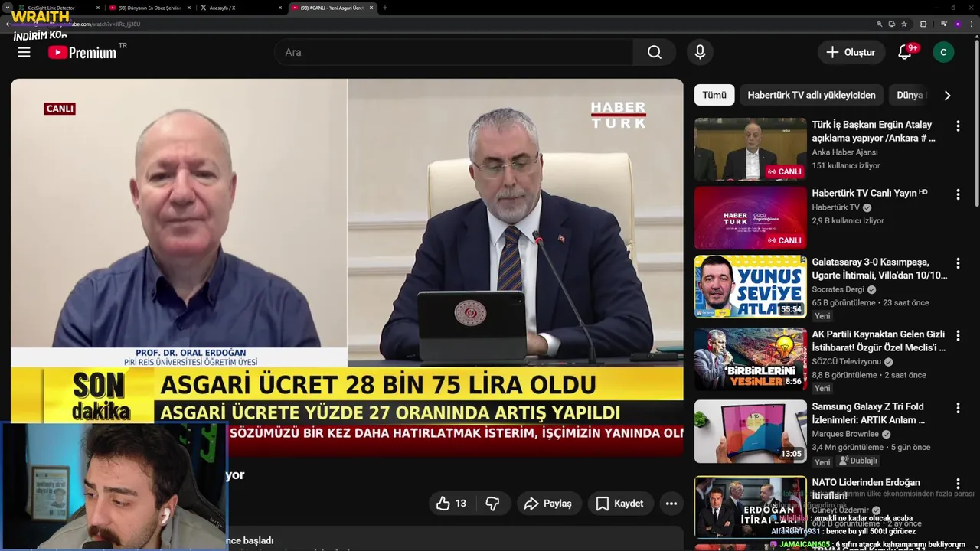This screenshot has height=551, width=980.
Task: Click the Kaydet save button
Action: point(620,504)
